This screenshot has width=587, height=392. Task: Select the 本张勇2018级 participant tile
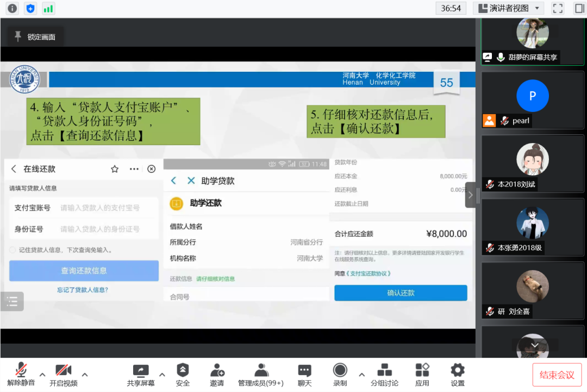[x=532, y=227]
